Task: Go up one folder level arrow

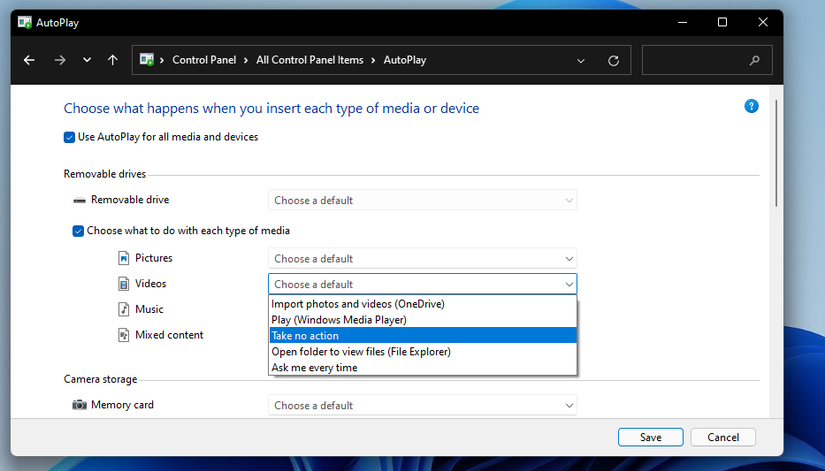Action: click(113, 60)
